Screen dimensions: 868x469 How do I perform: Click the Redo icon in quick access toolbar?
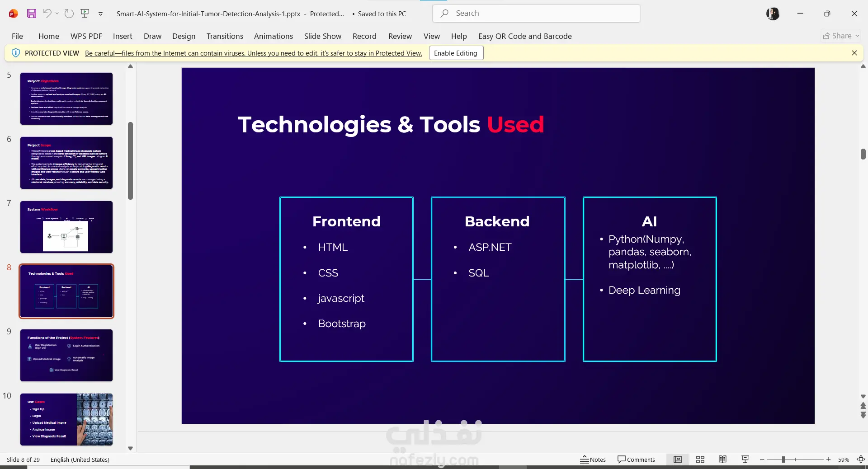(69, 14)
